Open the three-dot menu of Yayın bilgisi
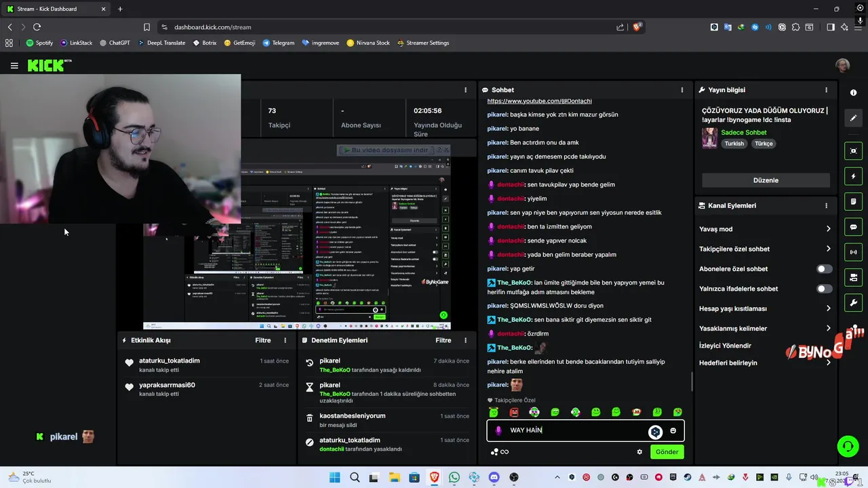 pos(826,90)
